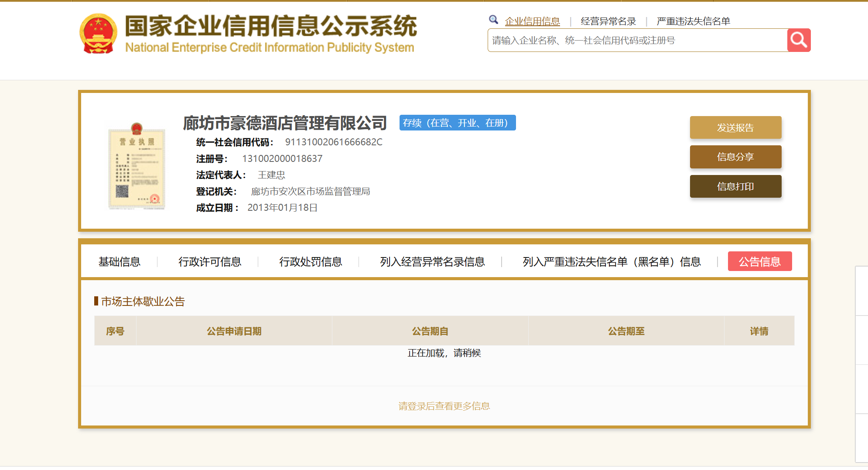Click registration authority 廊坊市安次区市场监督管理局

point(310,191)
